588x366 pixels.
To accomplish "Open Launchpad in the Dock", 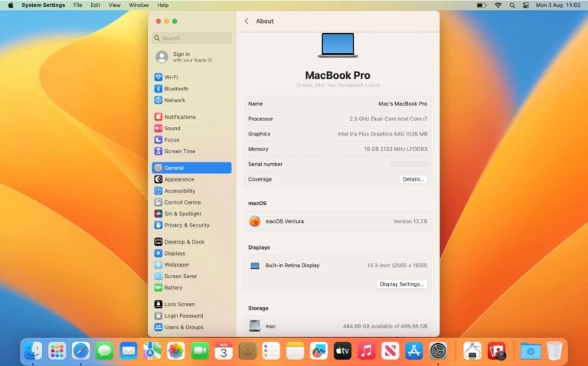I will [x=57, y=351].
